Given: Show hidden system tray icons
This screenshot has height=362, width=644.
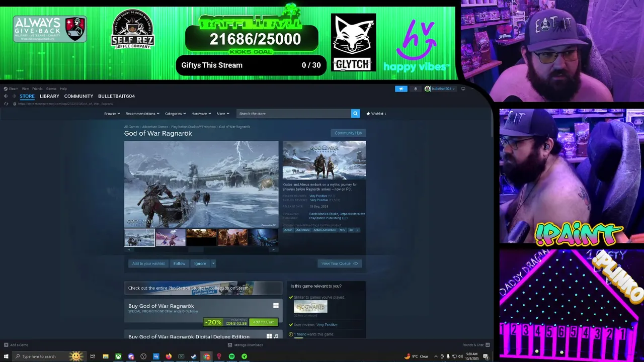Looking at the screenshot, I should (x=436, y=356).
